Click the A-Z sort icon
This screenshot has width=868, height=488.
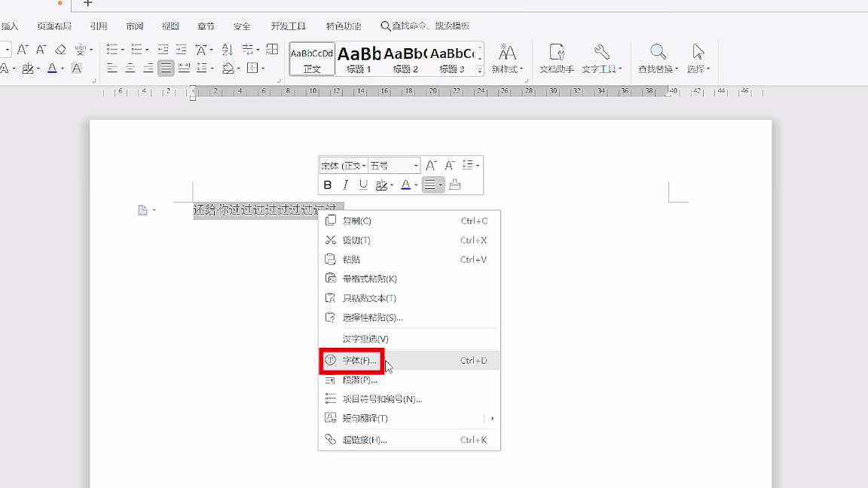227,49
